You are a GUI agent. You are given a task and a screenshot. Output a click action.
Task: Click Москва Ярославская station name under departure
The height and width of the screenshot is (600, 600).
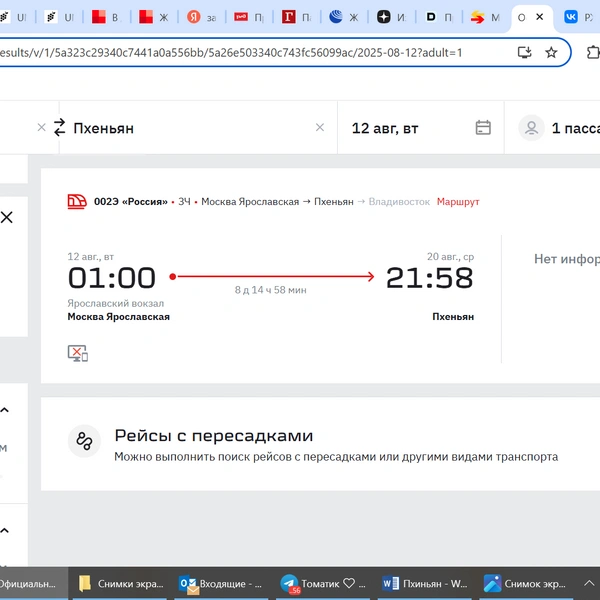[119, 317]
